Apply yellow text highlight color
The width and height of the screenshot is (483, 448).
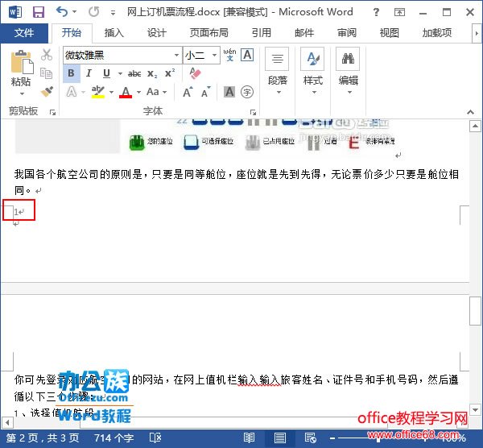(x=98, y=92)
